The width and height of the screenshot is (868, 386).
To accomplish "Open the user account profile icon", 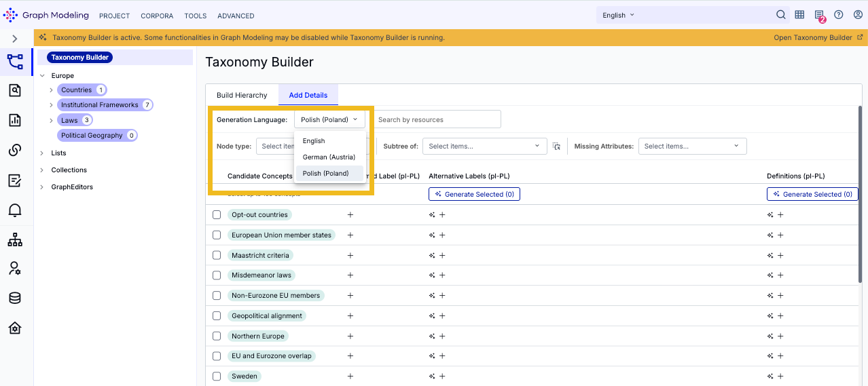I will [x=858, y=15].
